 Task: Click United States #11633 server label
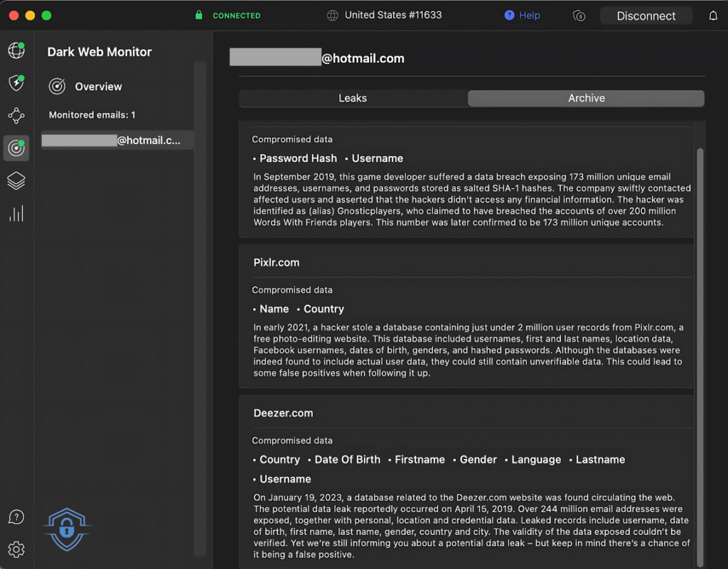pos(392,15)
